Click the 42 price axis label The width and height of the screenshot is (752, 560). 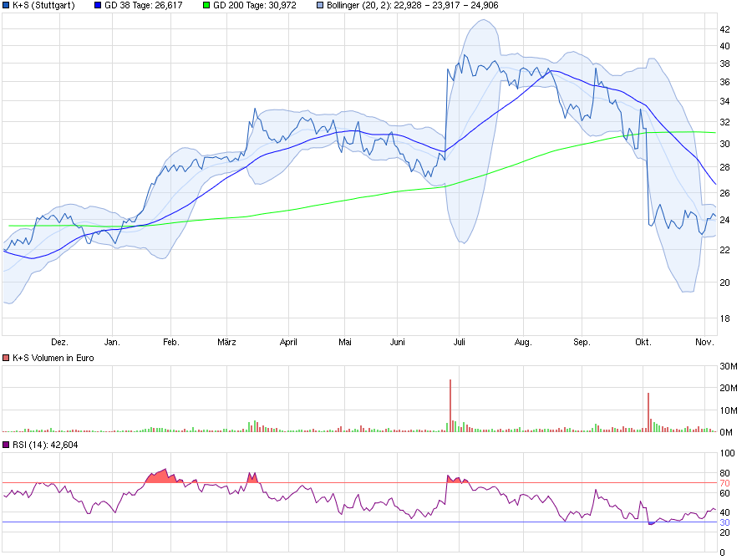725,29
